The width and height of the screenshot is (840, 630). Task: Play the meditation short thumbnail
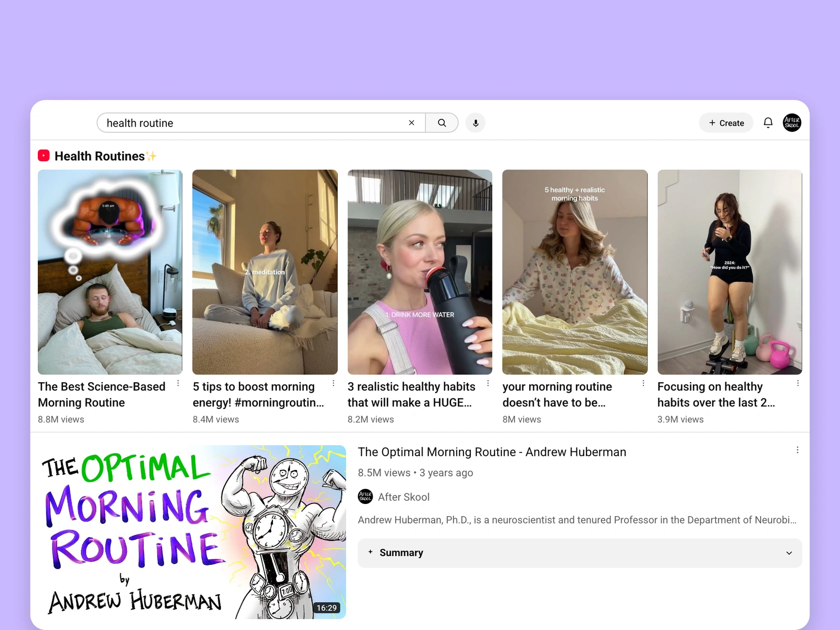(x=265, y=272)
